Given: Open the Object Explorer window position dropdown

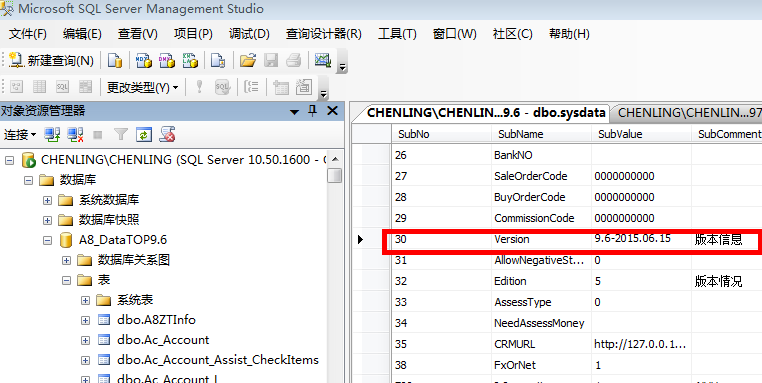Looking at the screenshot, I should point(294,112).
